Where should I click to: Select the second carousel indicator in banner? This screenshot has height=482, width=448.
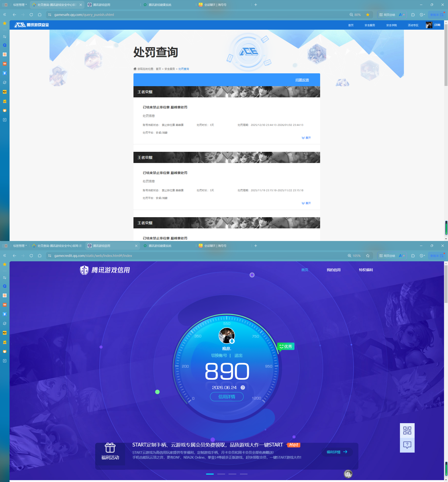click(x=221, y=474)
